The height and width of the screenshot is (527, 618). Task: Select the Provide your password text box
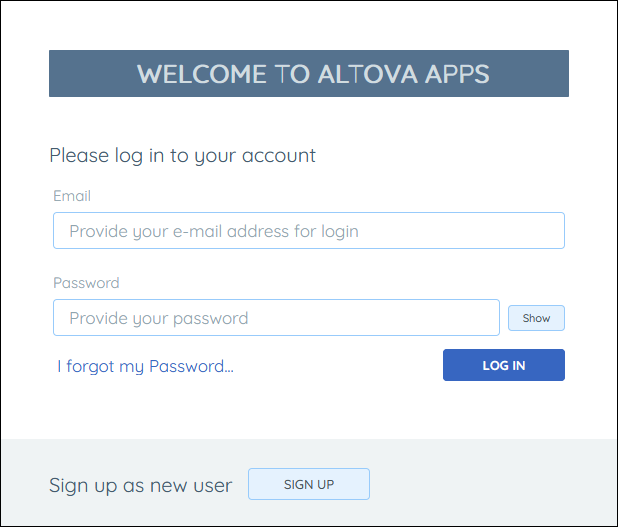tap(276, 318)
